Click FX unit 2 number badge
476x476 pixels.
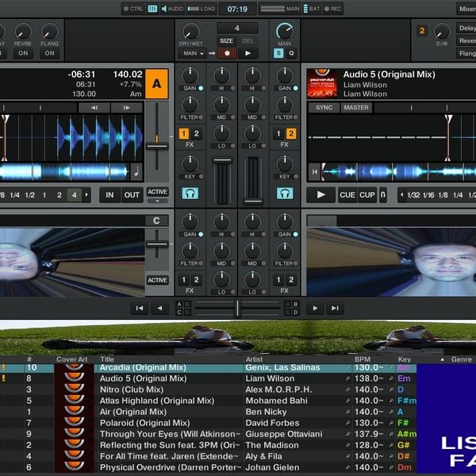coord(422,31)
